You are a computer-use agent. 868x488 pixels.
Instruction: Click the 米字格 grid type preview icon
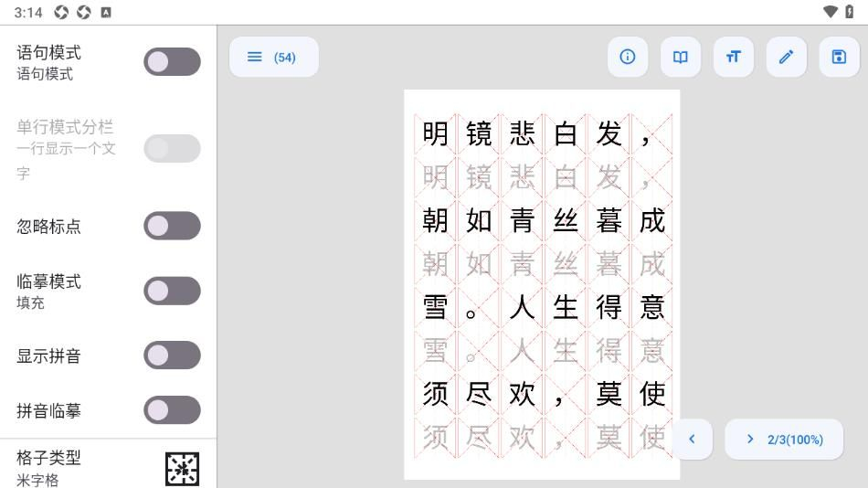pos(182,469)
